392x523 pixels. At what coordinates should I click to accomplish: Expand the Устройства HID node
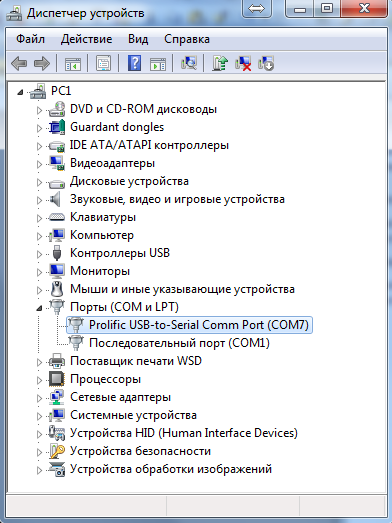pos(39,434)
